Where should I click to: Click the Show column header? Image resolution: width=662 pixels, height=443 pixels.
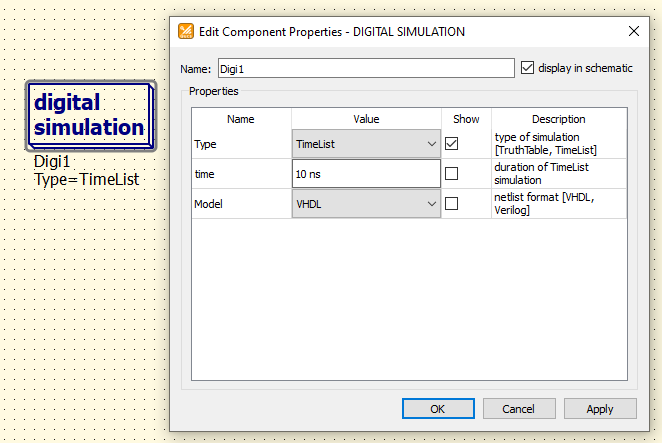click(466, 119)
